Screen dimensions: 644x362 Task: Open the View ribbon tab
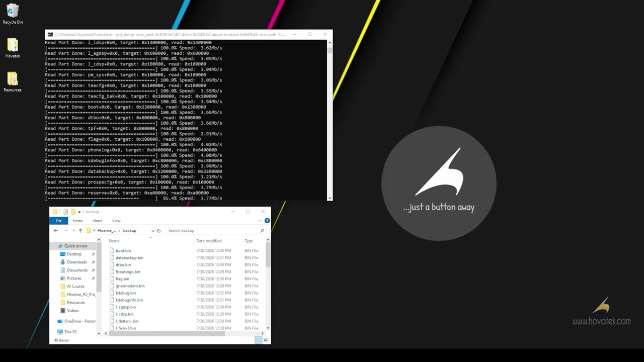click(116, 221)
